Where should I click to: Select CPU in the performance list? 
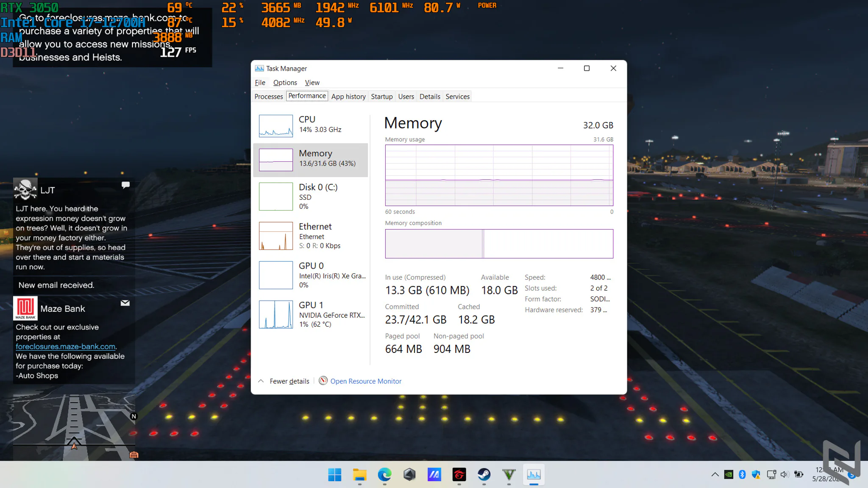click(x=311, y=125)
